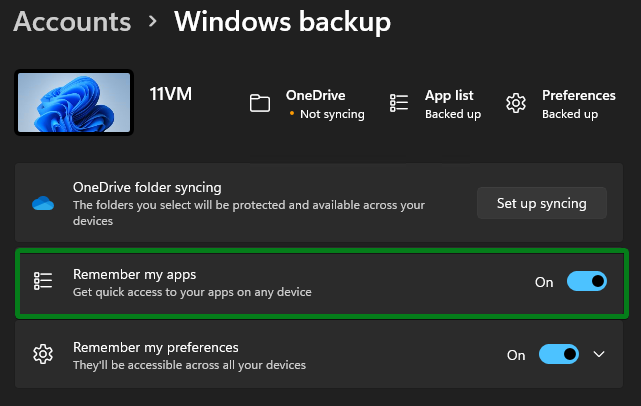Click Get quick access to your apps text
The width and height of the screenshot is (641, 406).
pos(192,292)
